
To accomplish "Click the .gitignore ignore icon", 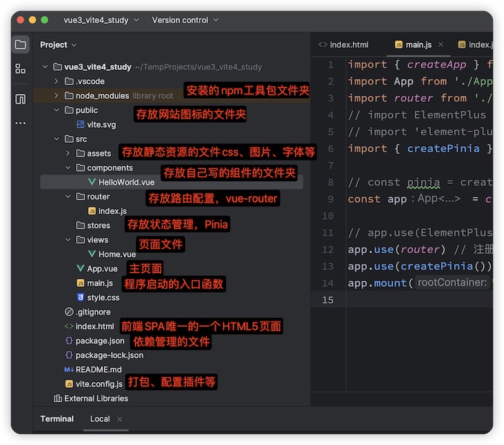I will [x=69, y=312].
